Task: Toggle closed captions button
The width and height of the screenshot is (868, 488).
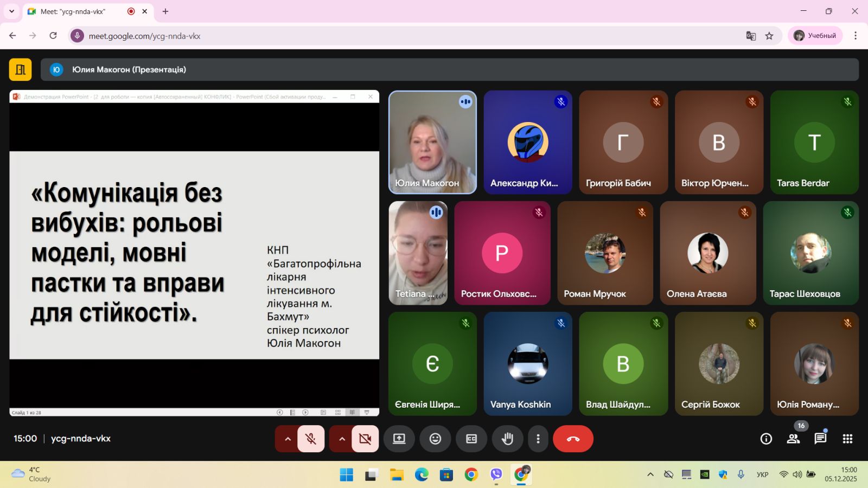Action: pos(471,439)
